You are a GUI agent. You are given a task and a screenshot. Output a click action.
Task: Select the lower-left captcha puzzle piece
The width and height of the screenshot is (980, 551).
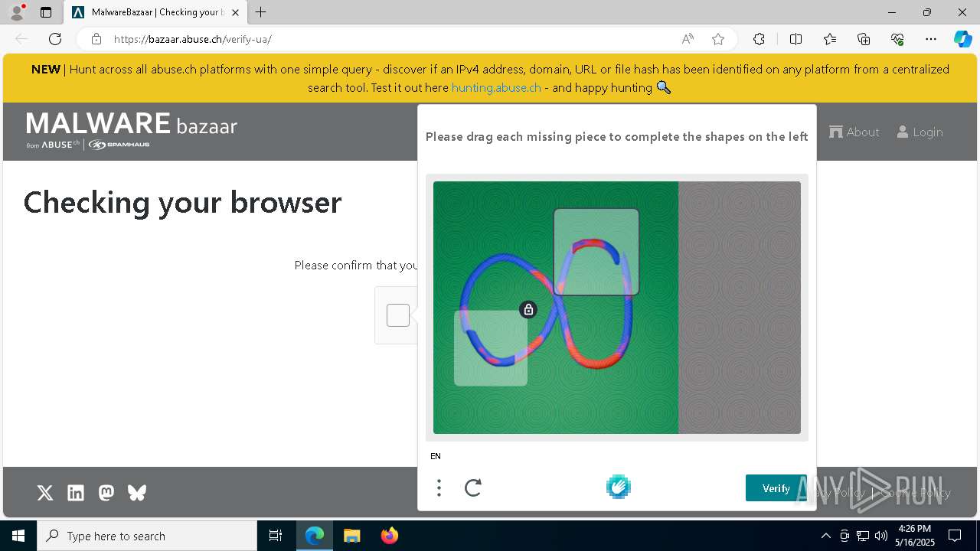point(491,347)
